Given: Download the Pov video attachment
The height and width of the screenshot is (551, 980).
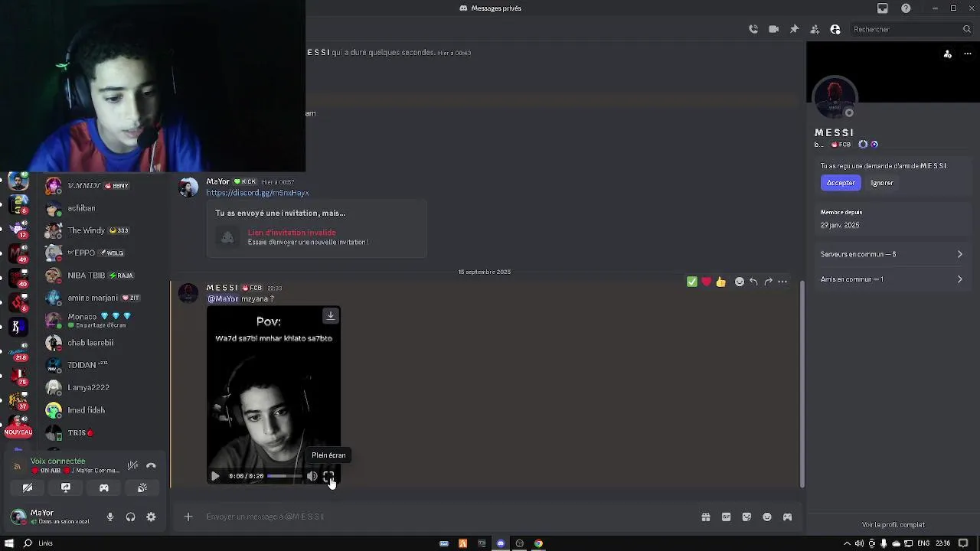Looking at the screenshot, I should tap(331, 315).
